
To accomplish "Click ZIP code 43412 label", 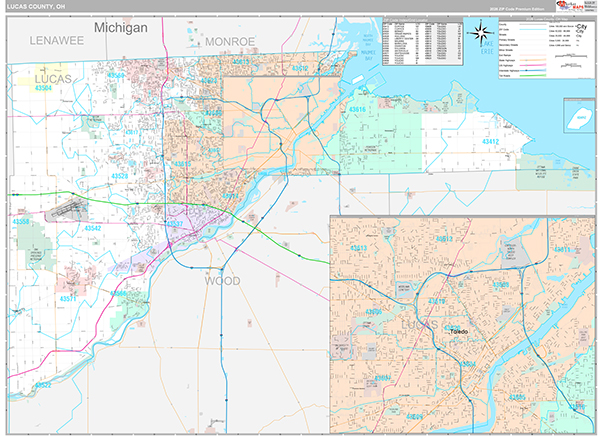I will click(490, 142).
